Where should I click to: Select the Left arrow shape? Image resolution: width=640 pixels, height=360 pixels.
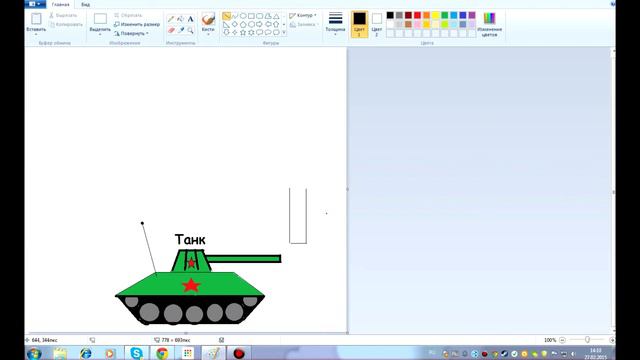(x=268, y=24)
